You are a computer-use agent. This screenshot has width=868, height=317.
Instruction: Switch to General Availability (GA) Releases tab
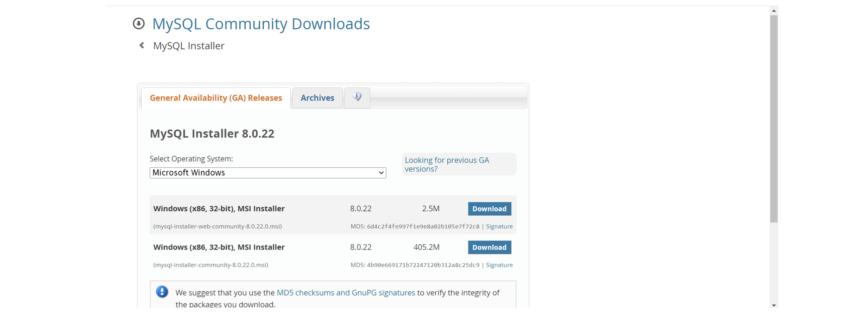(x=216, y=98)
